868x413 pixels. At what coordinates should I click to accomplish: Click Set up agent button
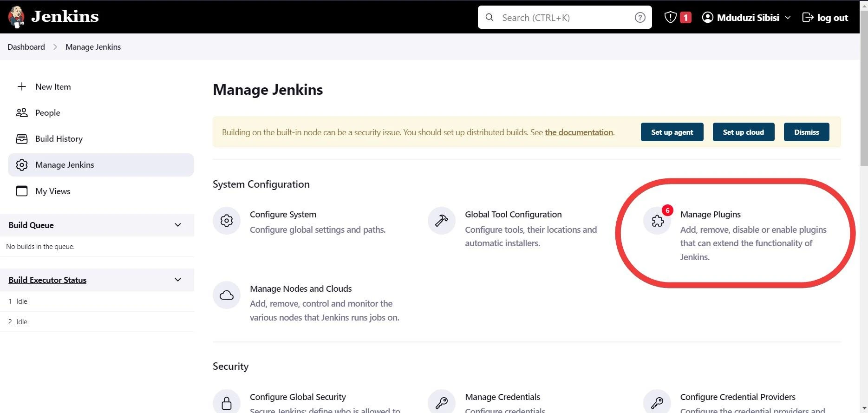tap(672, 132)
